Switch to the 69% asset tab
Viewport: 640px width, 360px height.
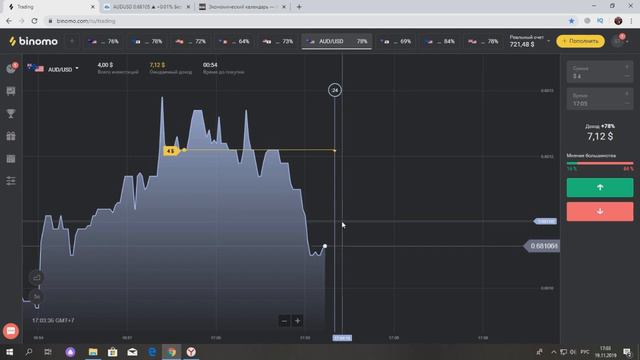coord(396,42)
